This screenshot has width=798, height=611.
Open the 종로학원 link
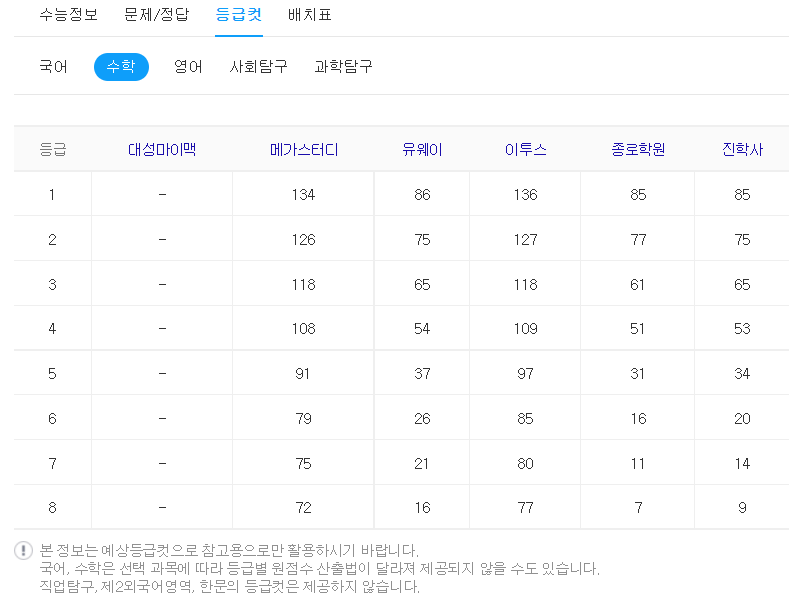click(x=638, y=149)
